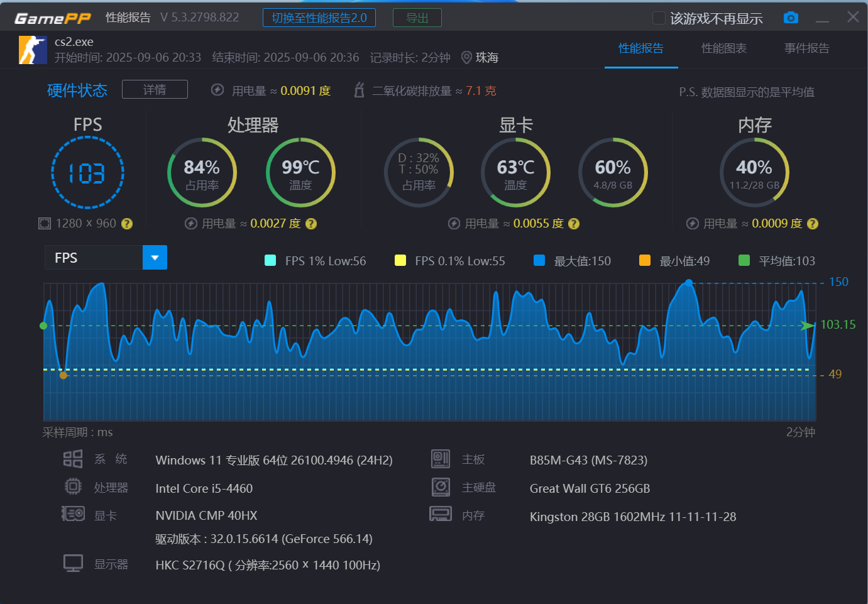
Task: Click the resolution icon beside 1280 x 960
Action: 45,223
